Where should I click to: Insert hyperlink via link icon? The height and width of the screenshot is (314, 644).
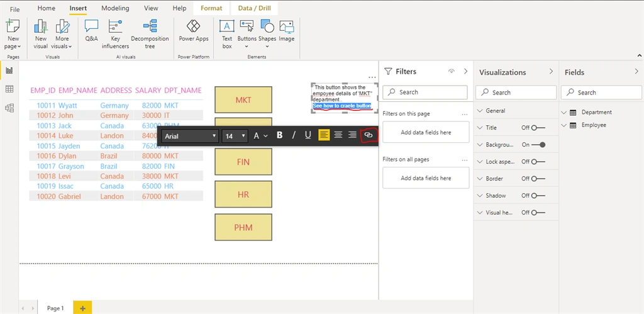coord(369,135)
